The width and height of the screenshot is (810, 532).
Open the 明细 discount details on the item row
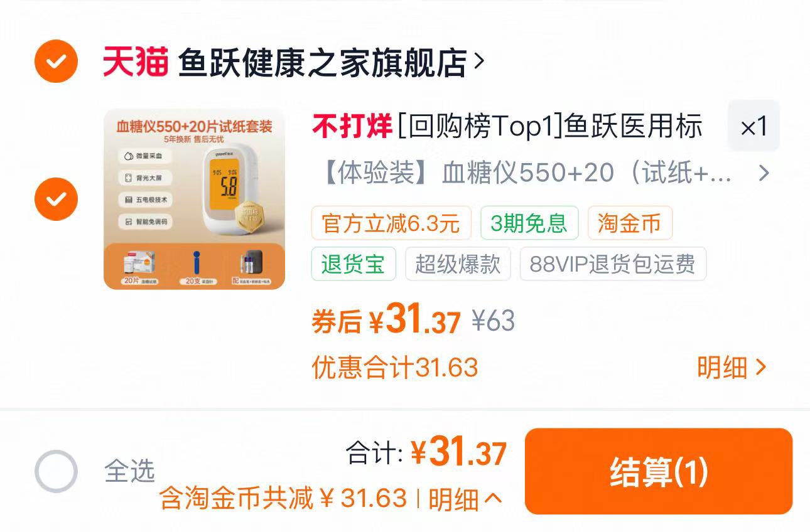[732, 367]
